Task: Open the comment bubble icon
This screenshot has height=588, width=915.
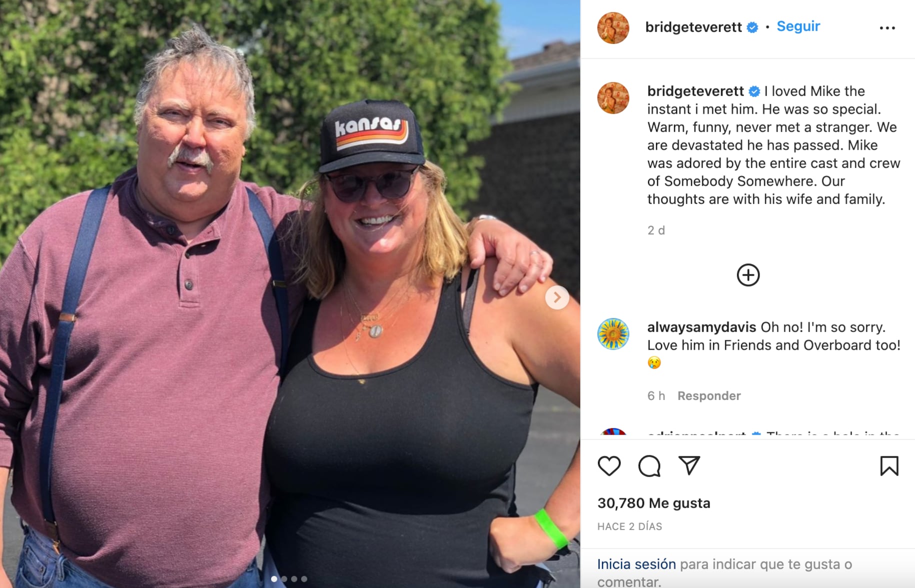Action: coord(649,466)
